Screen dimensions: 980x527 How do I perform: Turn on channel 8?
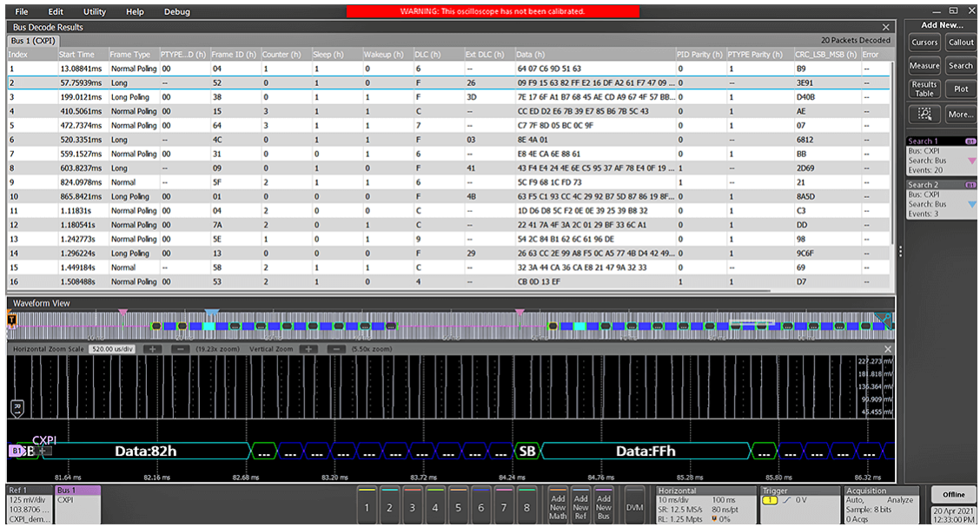526,504
